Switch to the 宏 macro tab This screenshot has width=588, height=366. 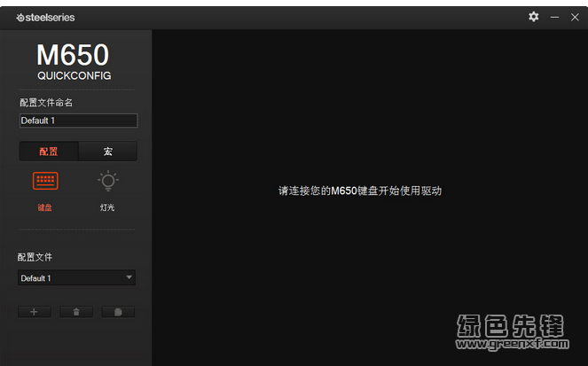108,152
